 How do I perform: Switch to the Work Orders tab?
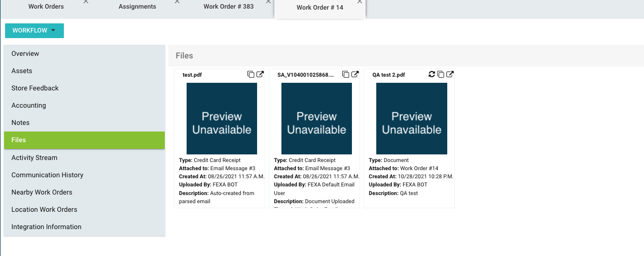pos(46,7)
